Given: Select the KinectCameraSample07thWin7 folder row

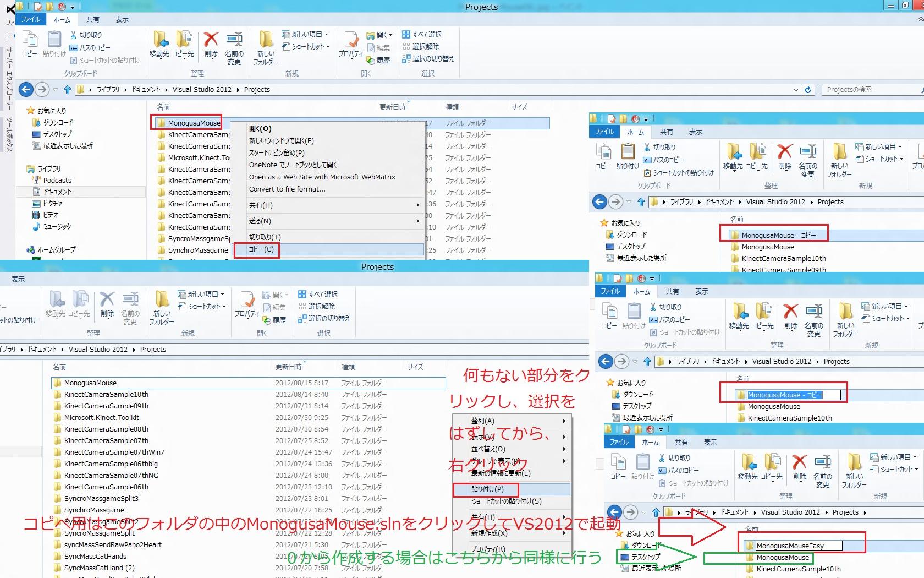Looking at the screenshot, I should click(248, 452).
